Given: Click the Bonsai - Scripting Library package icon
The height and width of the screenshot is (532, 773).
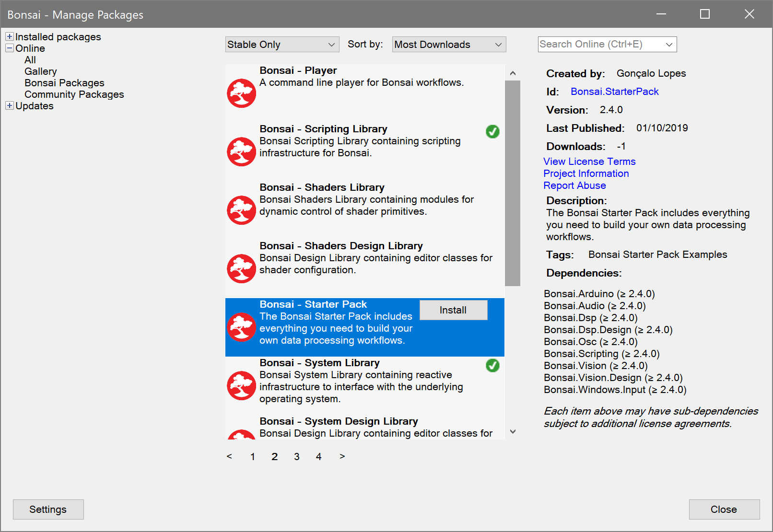Looking at the screenshot, I should coord(241,152).
